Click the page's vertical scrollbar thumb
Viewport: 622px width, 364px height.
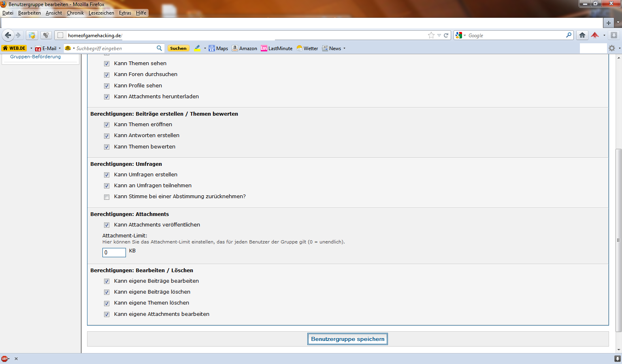tap(618, 240)
